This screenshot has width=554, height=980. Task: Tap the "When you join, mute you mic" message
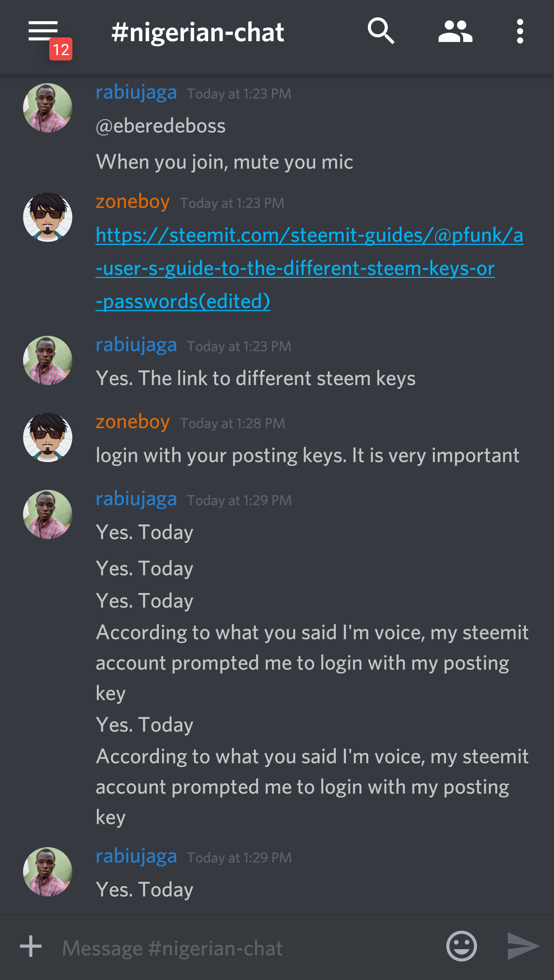[224, 162]
